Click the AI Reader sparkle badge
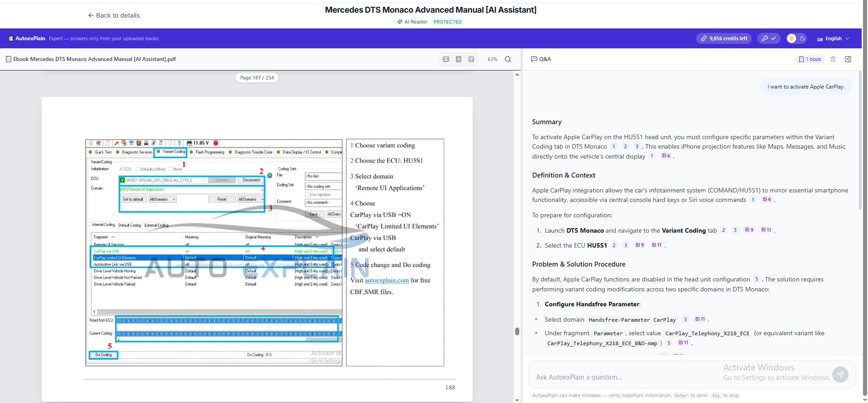Screen dimensions: 868x403 click(x=412, y=22)
